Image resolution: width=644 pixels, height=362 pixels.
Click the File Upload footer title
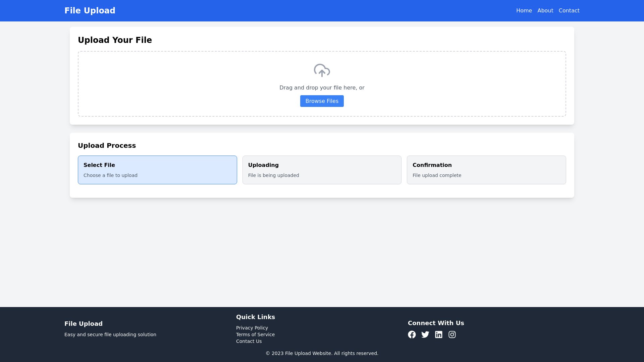click(83, 323)
